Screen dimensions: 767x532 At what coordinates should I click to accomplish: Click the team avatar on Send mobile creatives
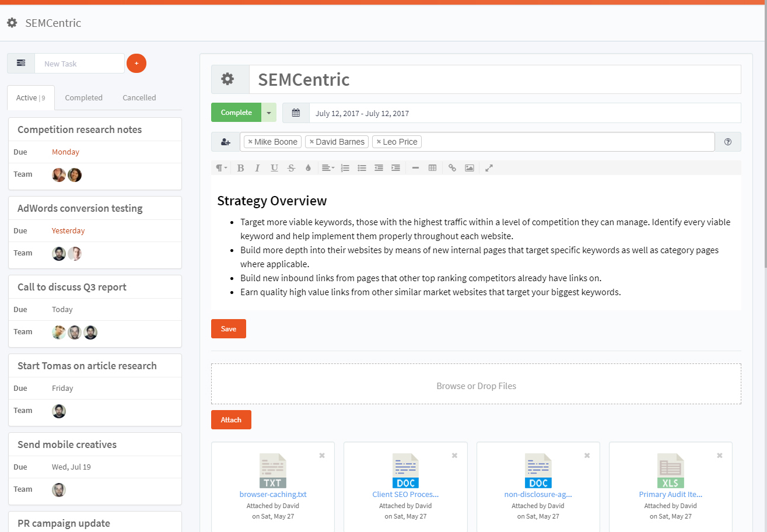(x=59, y=489)
